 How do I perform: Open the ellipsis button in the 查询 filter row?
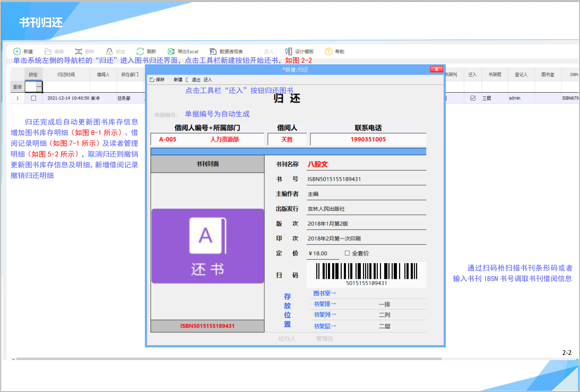point(39,87)
